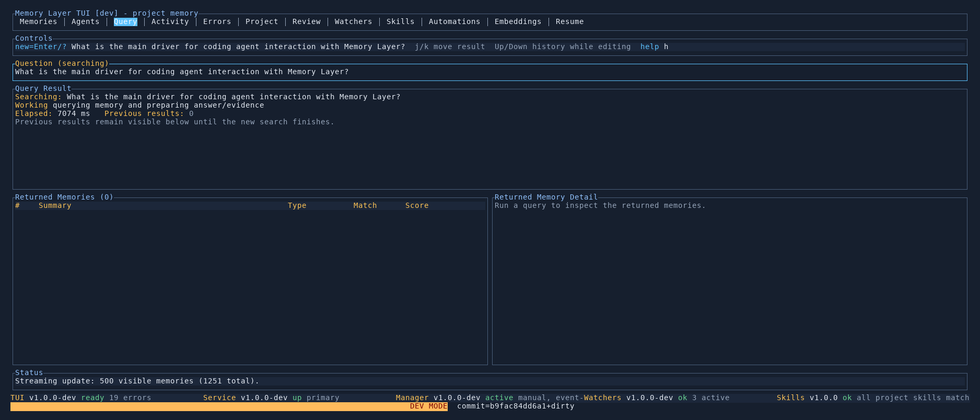Click the '19 errors' status entry
The height and width of the screenshot is (420, 980).
[x=130, y=398]
